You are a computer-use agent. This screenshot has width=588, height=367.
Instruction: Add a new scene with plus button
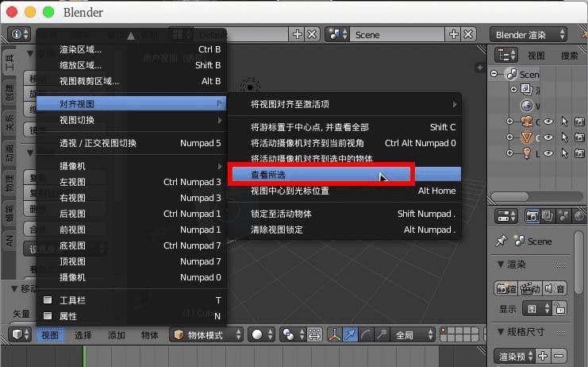[453, 34]
